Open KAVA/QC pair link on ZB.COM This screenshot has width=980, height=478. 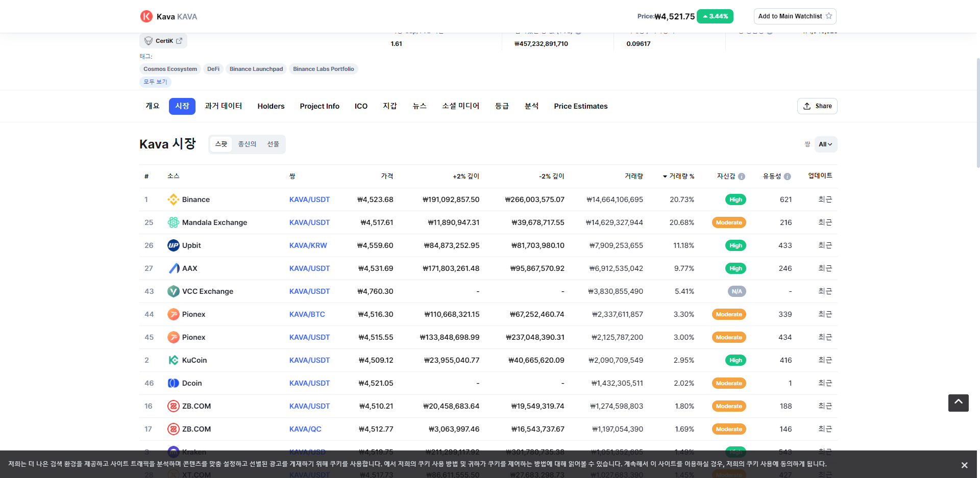pyautogui.click(x=305, y=429)
